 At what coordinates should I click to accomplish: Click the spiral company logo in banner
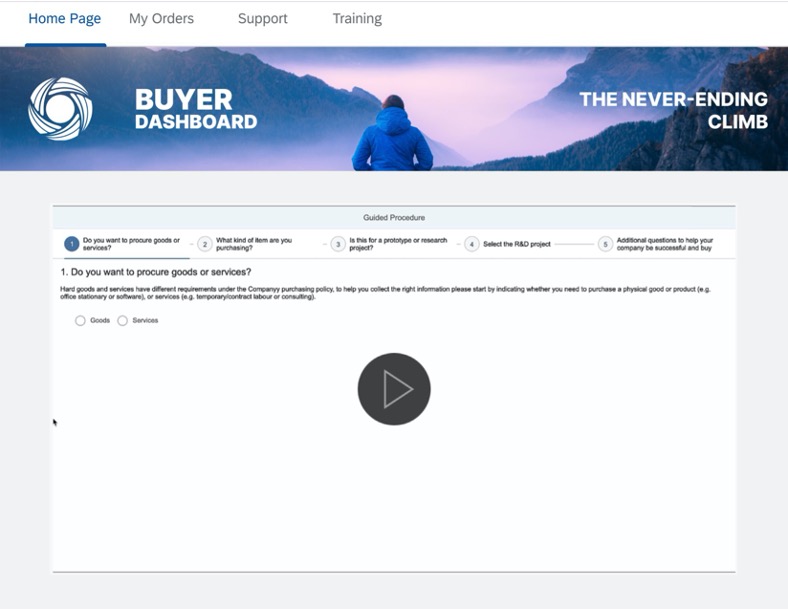(60, 109)
